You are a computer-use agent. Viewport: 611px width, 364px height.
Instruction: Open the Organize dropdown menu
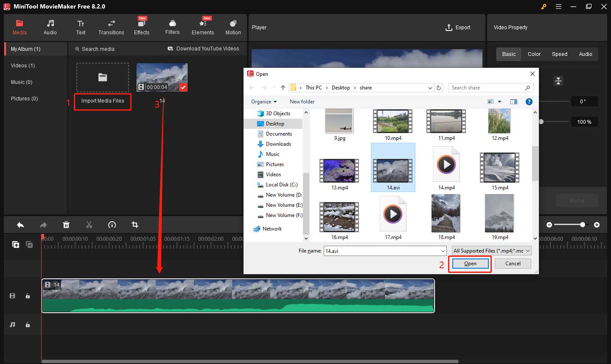[x=263, y=102]
